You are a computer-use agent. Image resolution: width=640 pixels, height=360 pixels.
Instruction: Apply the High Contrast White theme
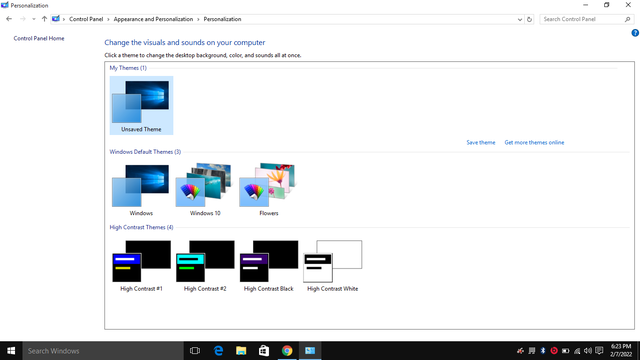click(332, 266)
